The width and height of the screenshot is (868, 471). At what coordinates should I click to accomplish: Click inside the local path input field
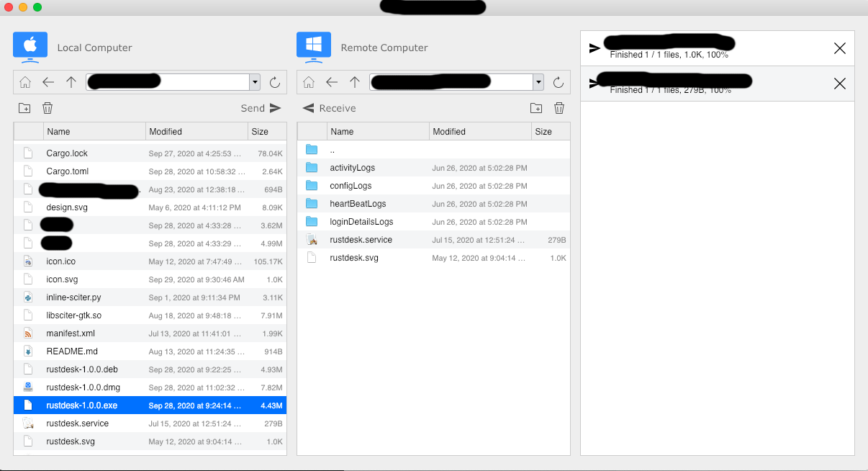pyautogui.click(x=173, y=81)
